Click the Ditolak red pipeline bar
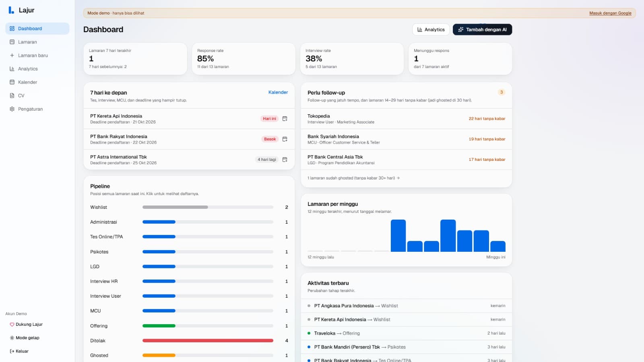Image resolution: width=644 pixels, height=362 pixels. pyautogui.click(x=208, y=341)
